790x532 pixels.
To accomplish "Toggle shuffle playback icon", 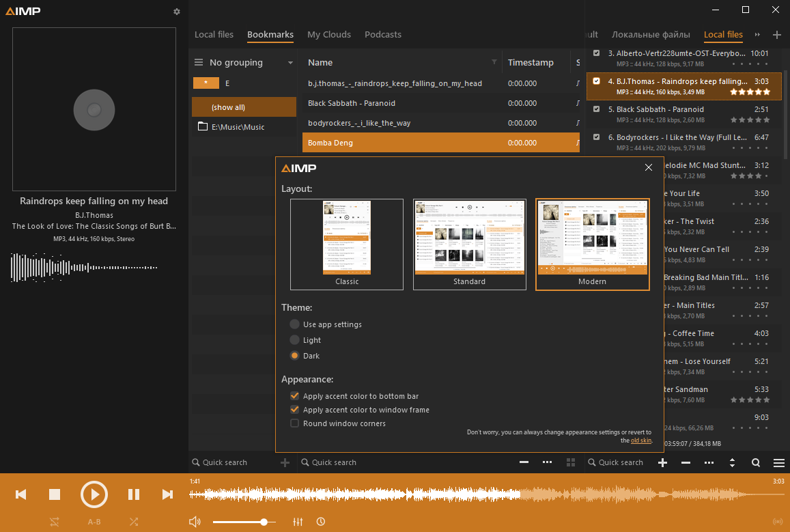I will (134, 522).
